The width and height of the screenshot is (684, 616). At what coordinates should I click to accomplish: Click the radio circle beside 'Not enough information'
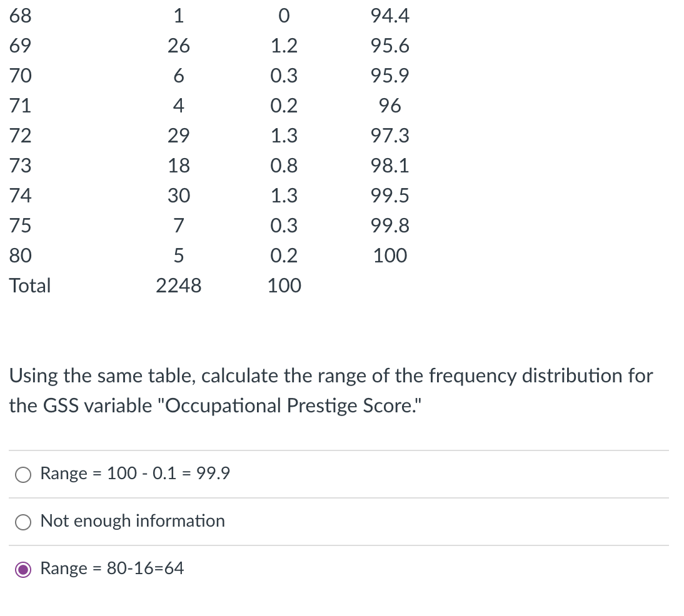click(23, 522)
